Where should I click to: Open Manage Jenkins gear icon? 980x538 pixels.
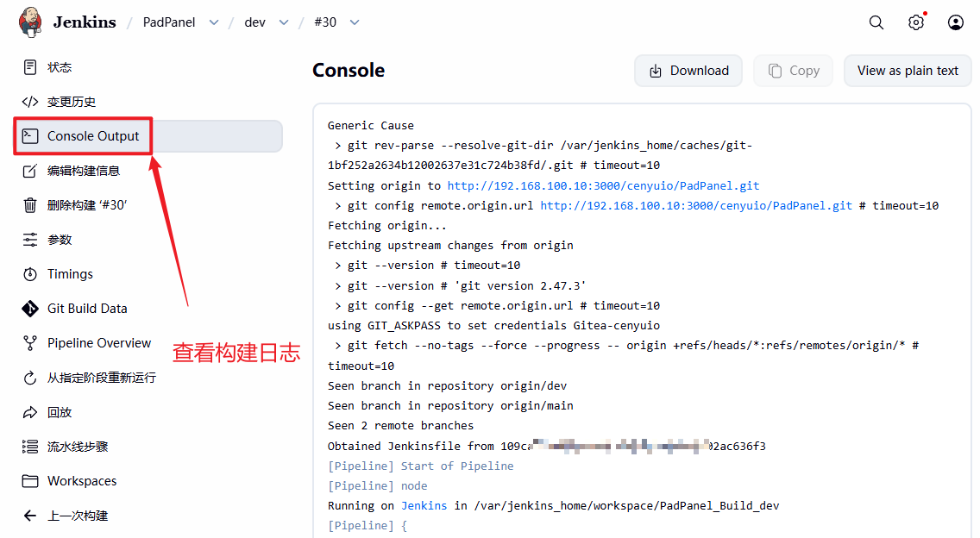[916, 22]
